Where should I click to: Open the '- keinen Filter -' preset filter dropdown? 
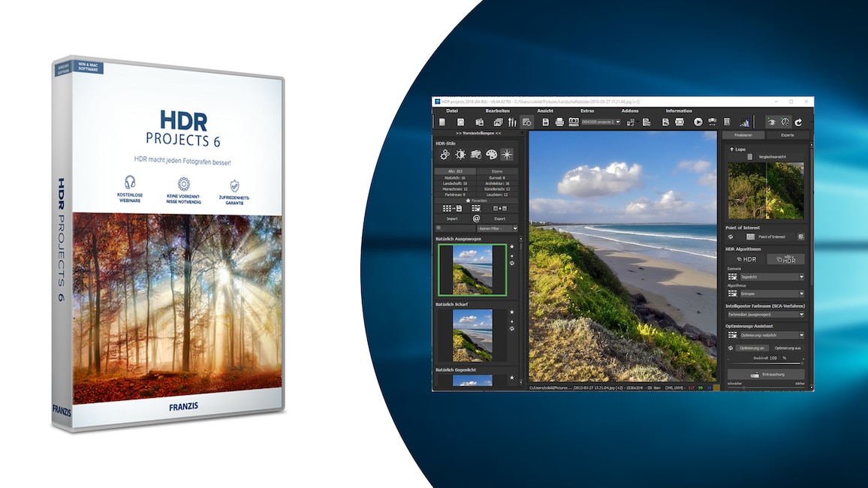click(x=496, y=227)
